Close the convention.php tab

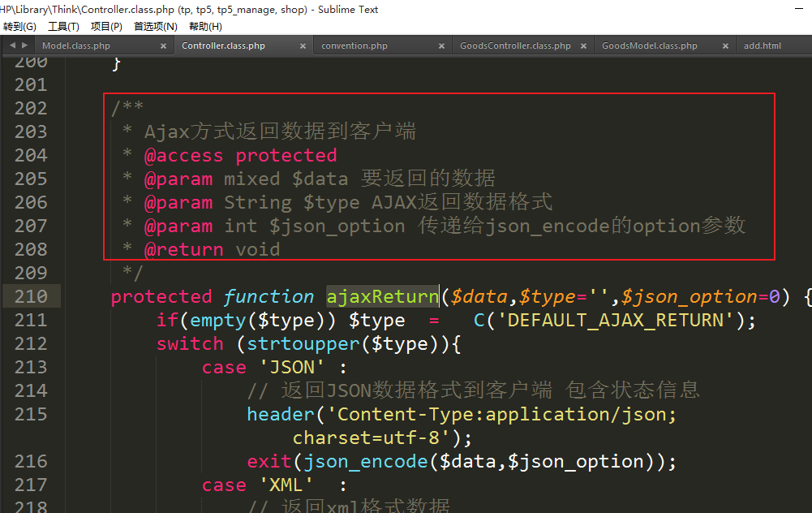point(442,46)
